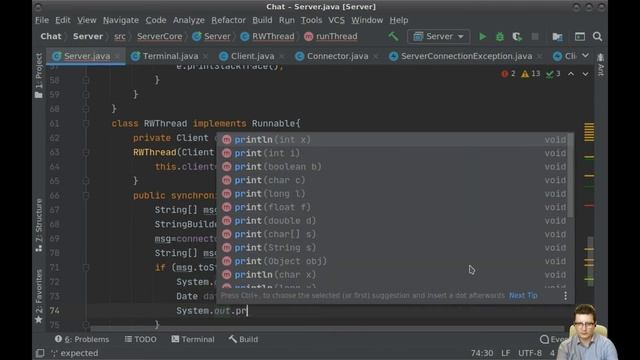Screen dimensions: 640x360
Task: Open Project Structure icon
Action: click(x=558, y=37)
